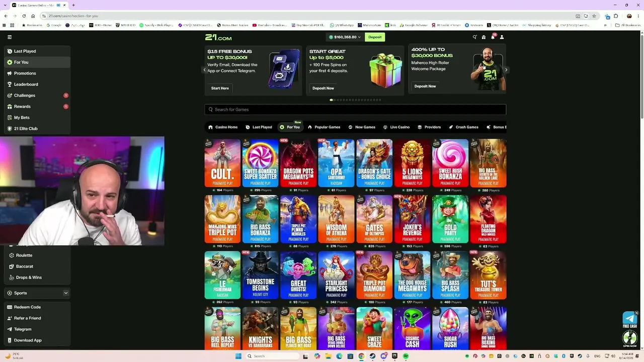Click the browser address bar
The height and width of the screenshot is (362, 644).
(x=307, y=16)
